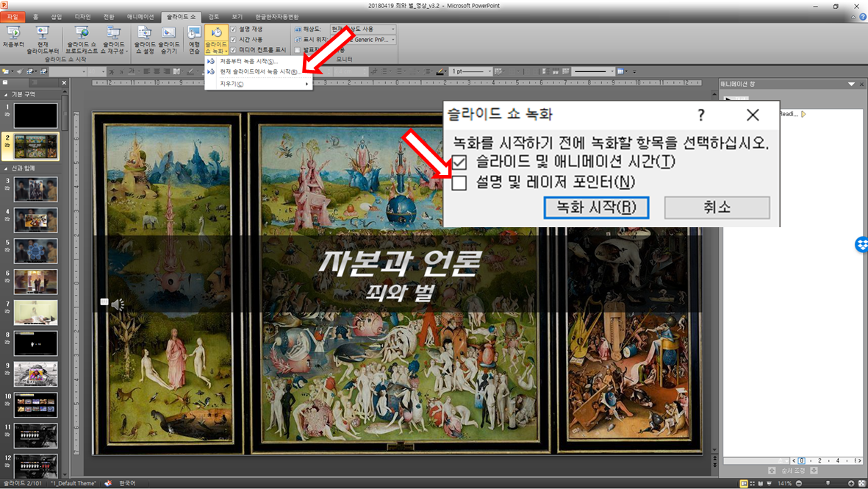Start slideshow with the 처음부터 icon

[13, 38]
